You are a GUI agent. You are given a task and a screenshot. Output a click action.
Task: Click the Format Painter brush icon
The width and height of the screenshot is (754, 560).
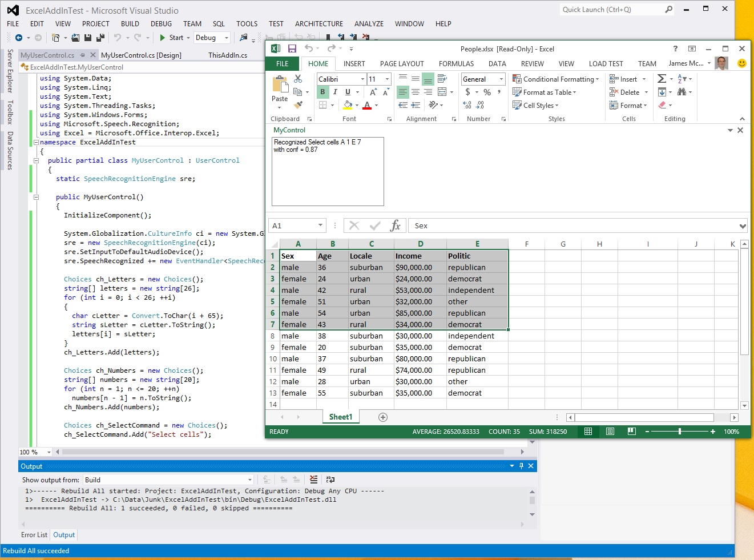pyautogui.click(x=298, y=105)
